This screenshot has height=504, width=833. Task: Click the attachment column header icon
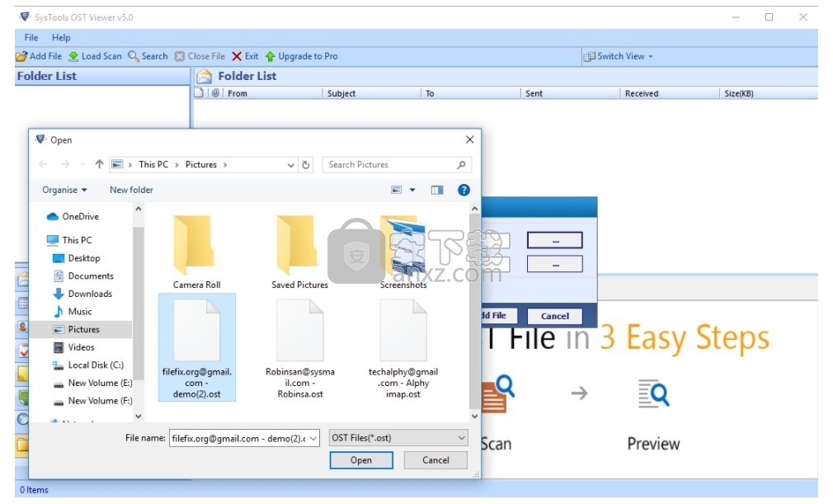(x=215, y=93)
